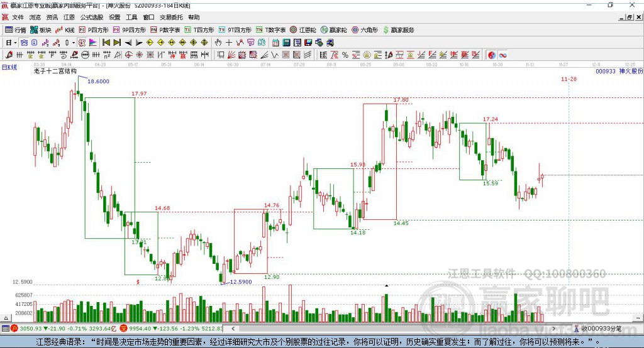This screenshot has height=348, width=644.
Task: Click the 老子十二宫结构 indicator label
Action: 55,71
